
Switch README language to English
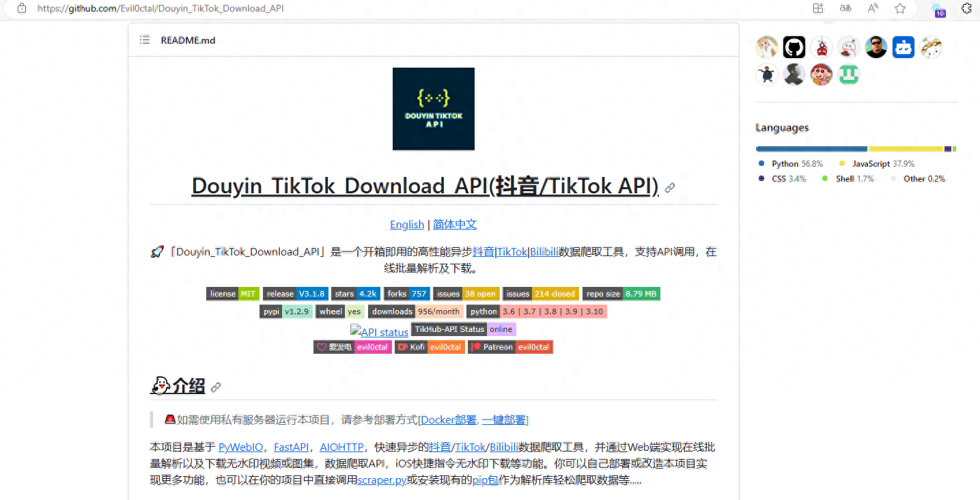[x=407, y=225]
